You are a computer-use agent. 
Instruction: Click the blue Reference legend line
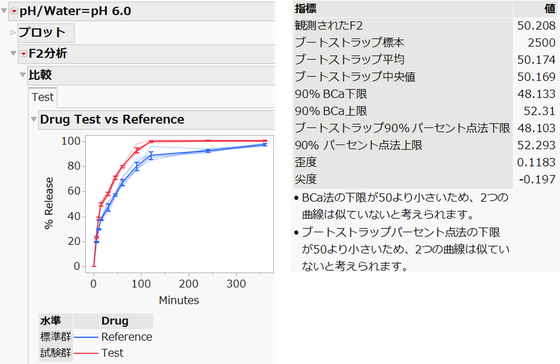tap(86, 337)
